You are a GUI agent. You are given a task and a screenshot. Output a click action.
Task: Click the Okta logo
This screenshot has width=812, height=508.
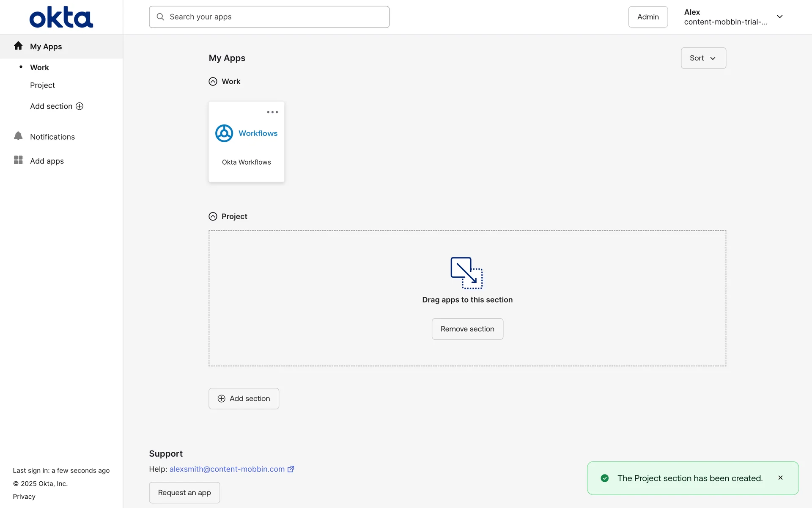61,17
